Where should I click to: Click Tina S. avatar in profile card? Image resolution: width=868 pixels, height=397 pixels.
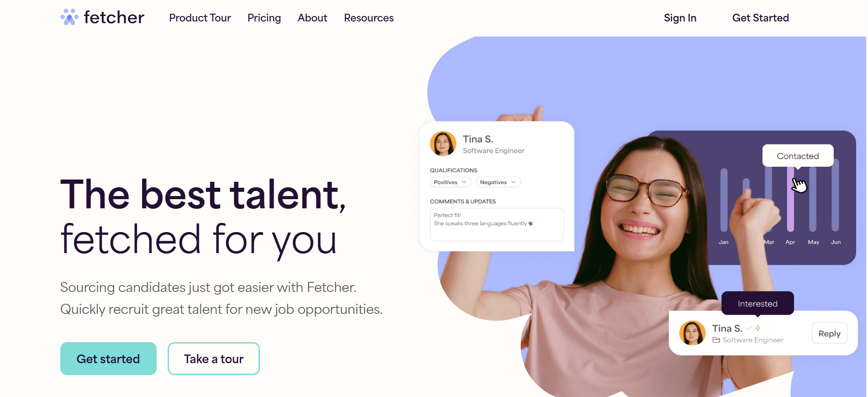pyautogui.click(x=443, y=144)
